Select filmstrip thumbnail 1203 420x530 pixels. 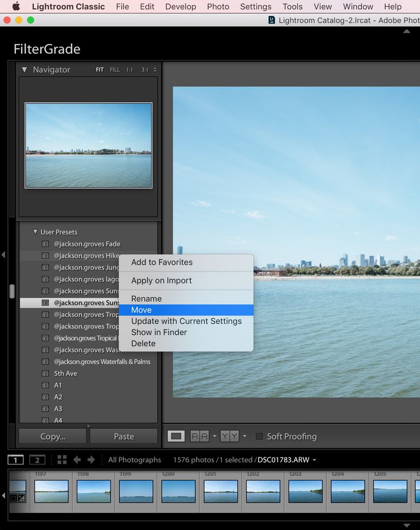(x=306, y=491)
